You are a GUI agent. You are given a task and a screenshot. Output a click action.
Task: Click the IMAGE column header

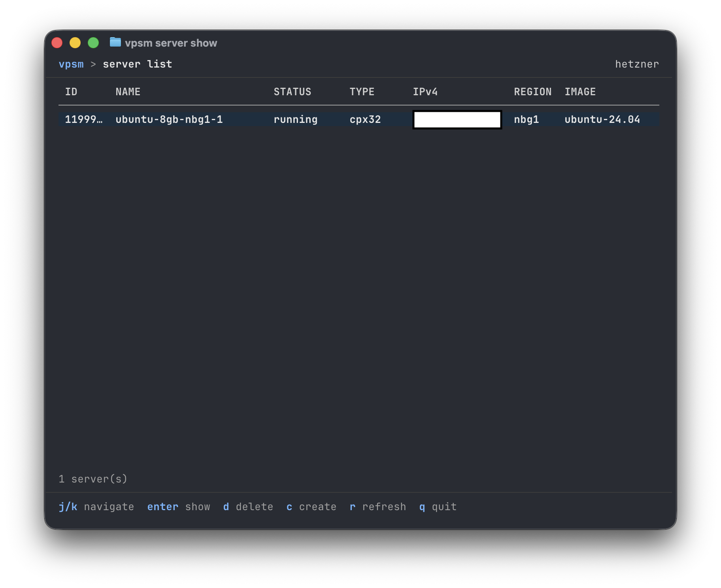(x=579, y=92)
